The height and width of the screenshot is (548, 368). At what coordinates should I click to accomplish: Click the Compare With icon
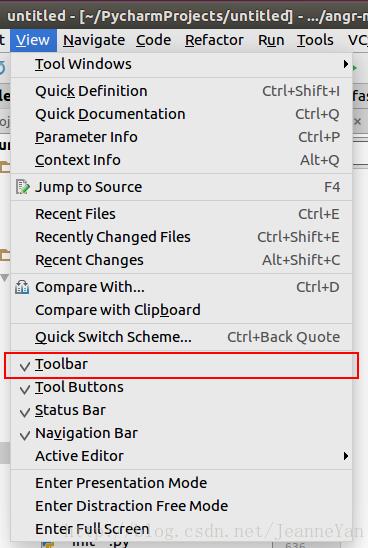tap(22, 287)
